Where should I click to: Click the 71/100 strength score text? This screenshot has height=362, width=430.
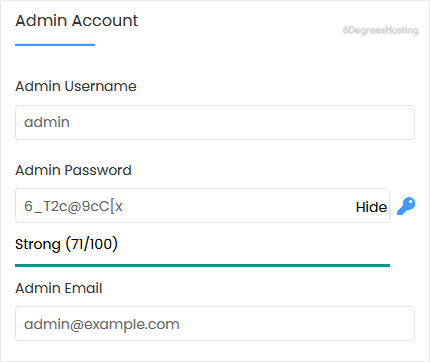[91, 244]
